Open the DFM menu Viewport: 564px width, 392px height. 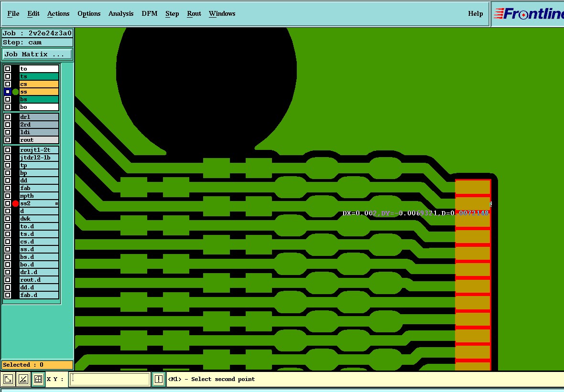(149, 14)
